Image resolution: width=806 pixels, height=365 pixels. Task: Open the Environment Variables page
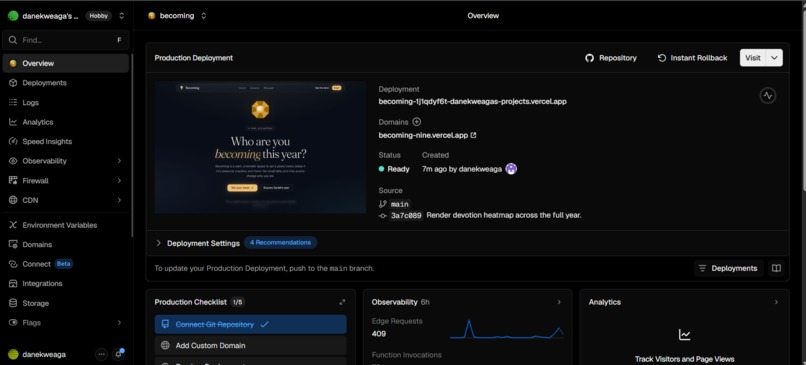coord(66,225)
